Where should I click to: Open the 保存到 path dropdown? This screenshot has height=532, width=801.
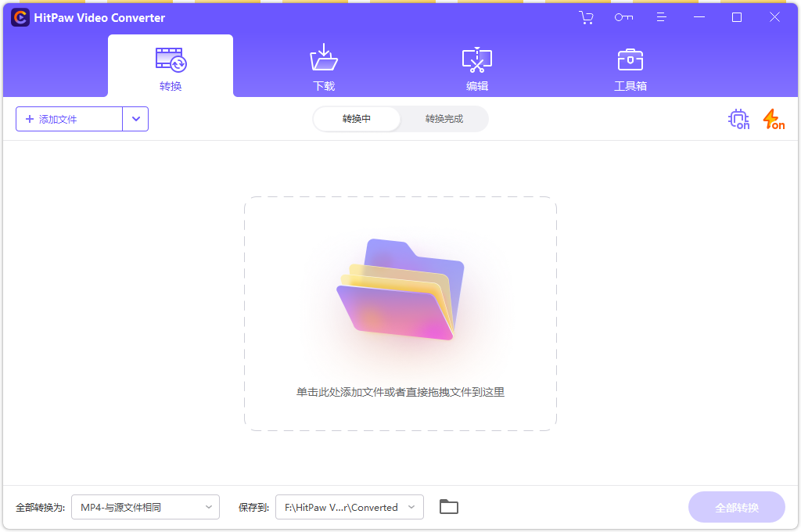click(350, 507)
